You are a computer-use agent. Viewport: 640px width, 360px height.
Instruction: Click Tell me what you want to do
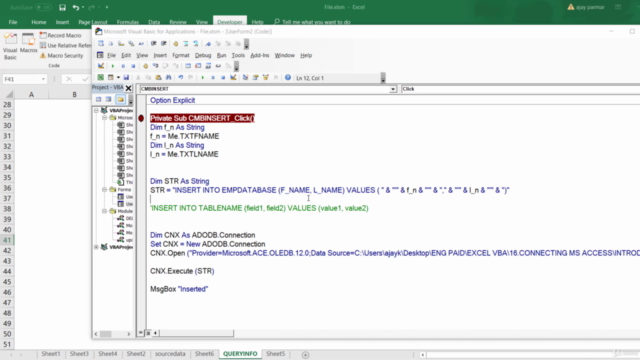click(x=312, y=22)
